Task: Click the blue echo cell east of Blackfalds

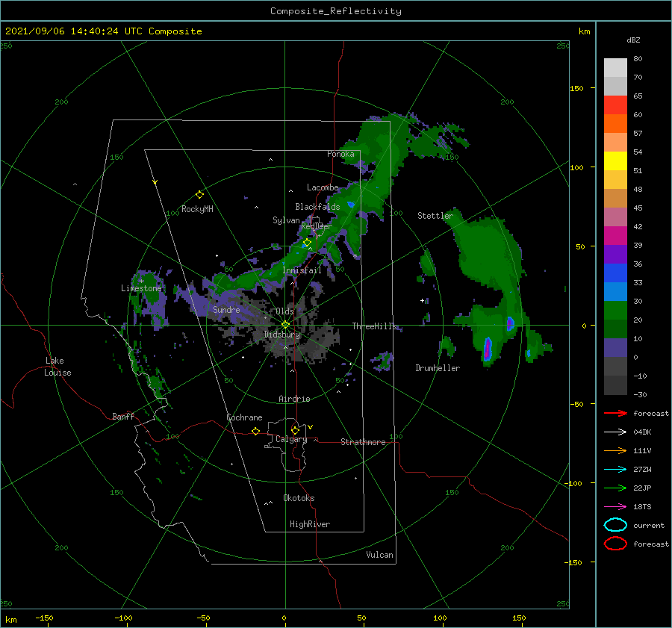Action: coord(351,205)
